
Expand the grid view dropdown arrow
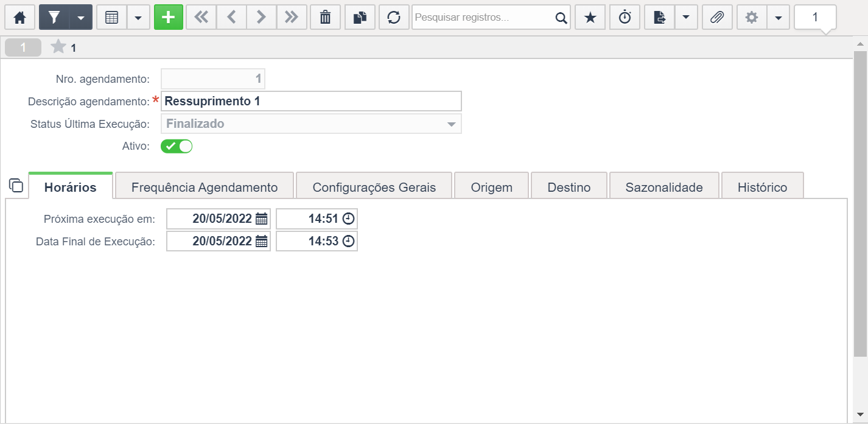138,18
